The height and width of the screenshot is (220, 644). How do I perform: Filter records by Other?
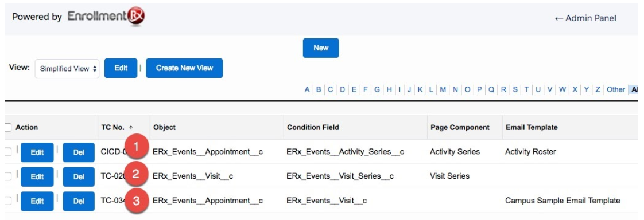[x=616, y=89]
